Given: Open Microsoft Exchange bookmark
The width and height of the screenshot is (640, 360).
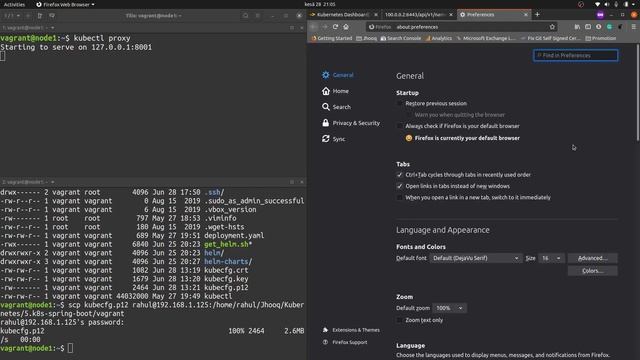Looking at the screenshot, I should point(486,38).
